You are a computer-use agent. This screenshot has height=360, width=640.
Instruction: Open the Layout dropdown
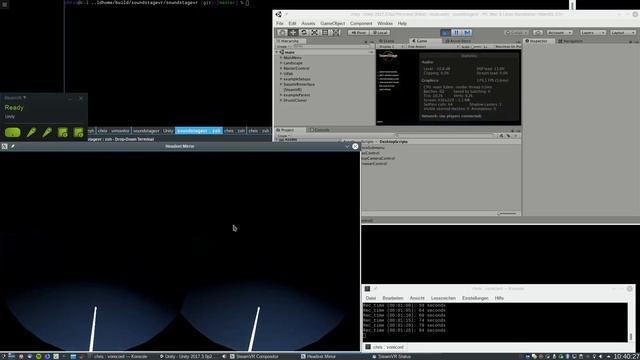coord(623,32)
